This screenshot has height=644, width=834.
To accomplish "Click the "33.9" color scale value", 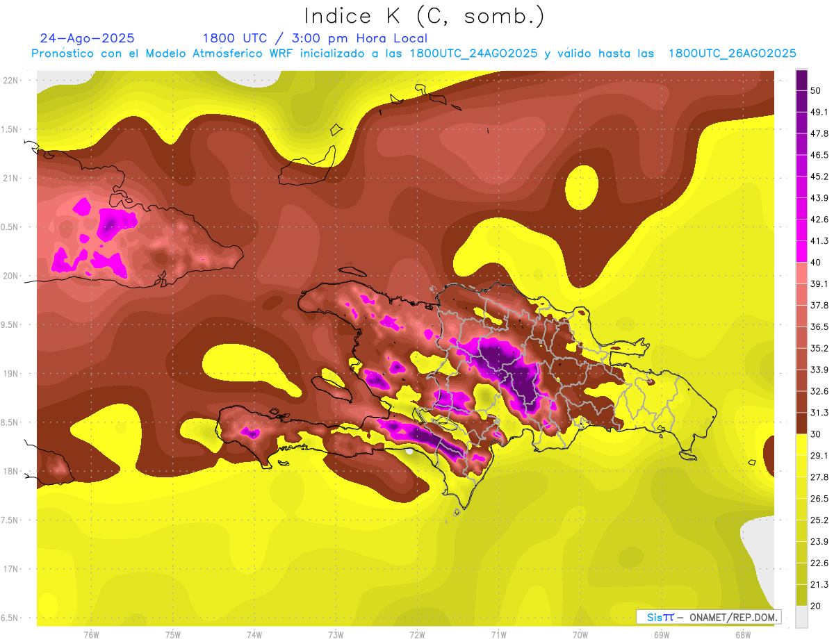I will (819, 370).
